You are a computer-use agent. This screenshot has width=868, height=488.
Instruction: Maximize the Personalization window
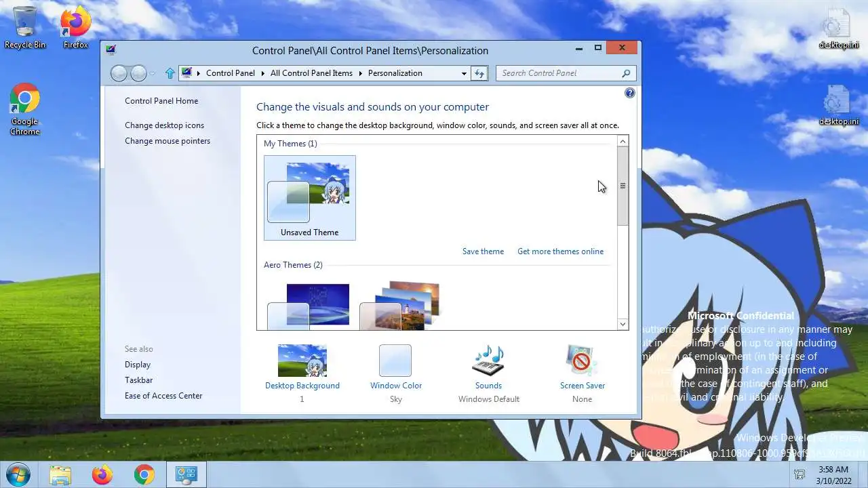coord(597,48)
